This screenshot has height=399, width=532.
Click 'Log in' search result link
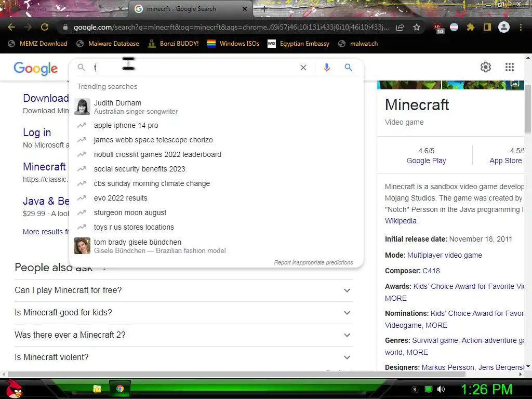tap(37, 132)
